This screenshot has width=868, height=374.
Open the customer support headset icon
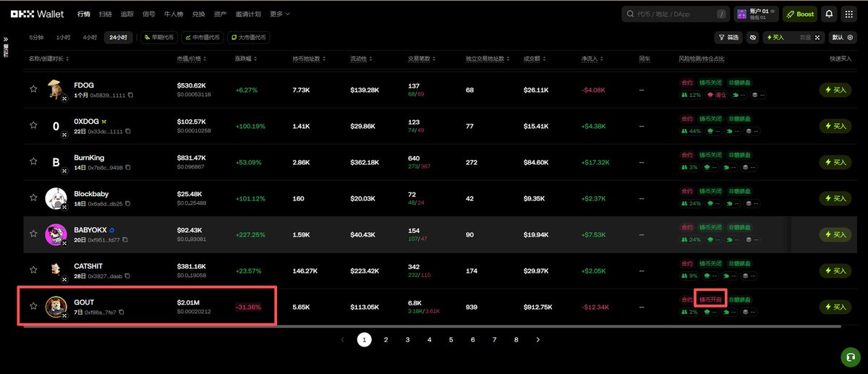[x=850, y=357]
